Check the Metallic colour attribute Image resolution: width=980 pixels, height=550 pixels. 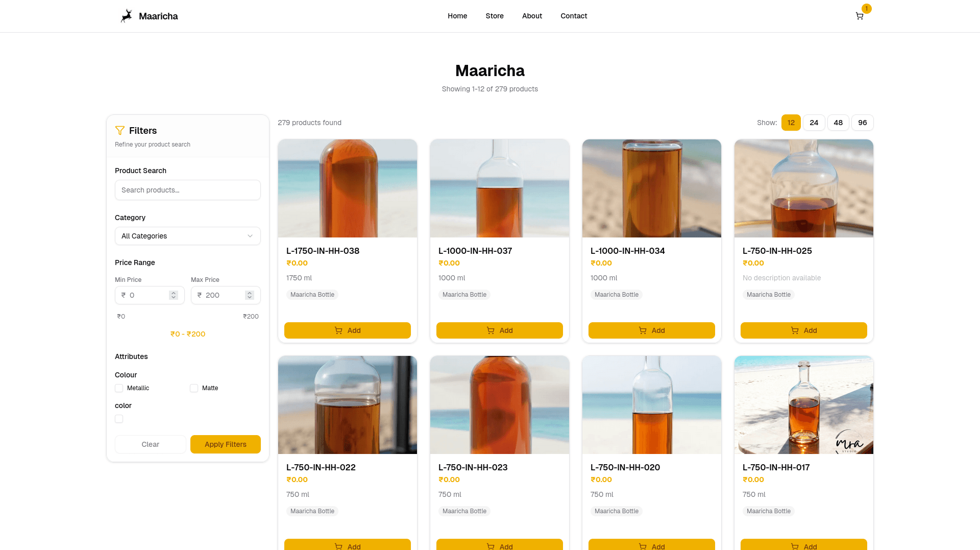tap(119, 388)
